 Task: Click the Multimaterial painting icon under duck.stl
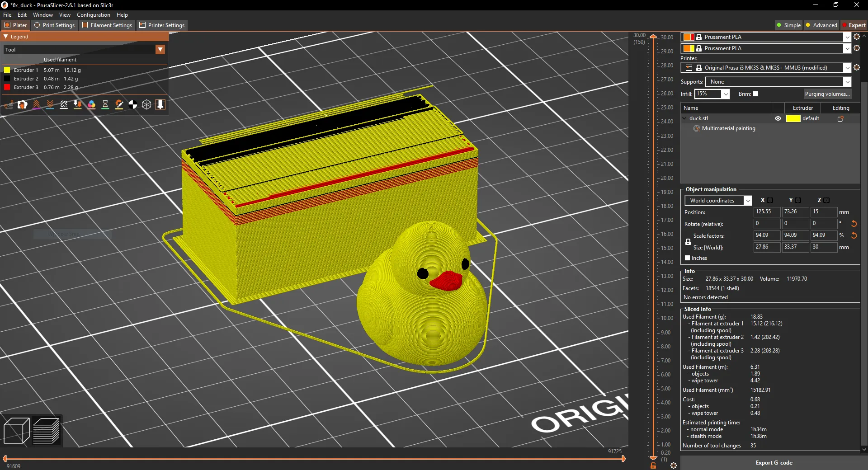(x=697, y=129)
